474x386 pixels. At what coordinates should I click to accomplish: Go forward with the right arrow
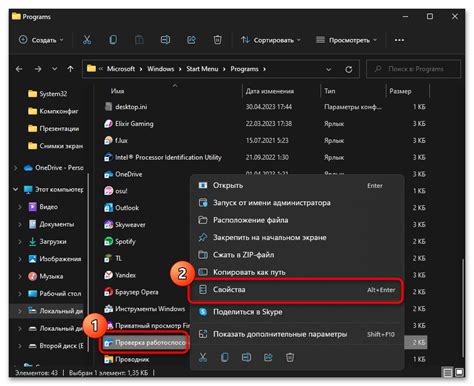pos(38,69)
